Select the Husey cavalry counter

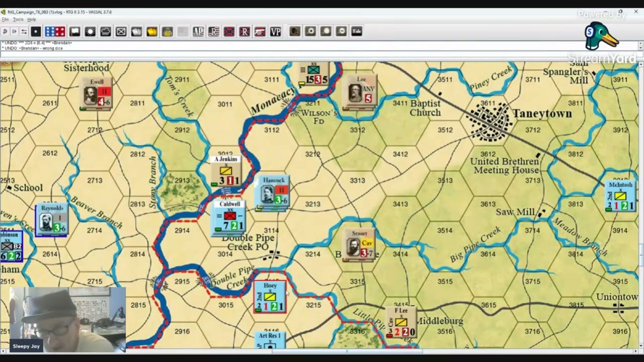pyautogui.click(x=270, y=297)
